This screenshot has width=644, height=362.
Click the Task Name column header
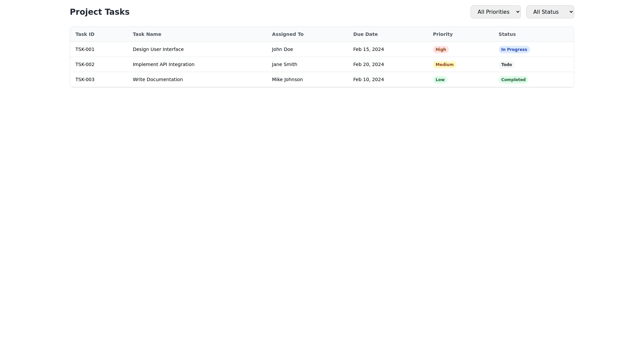pyautogui.click(x=147, y=34)
